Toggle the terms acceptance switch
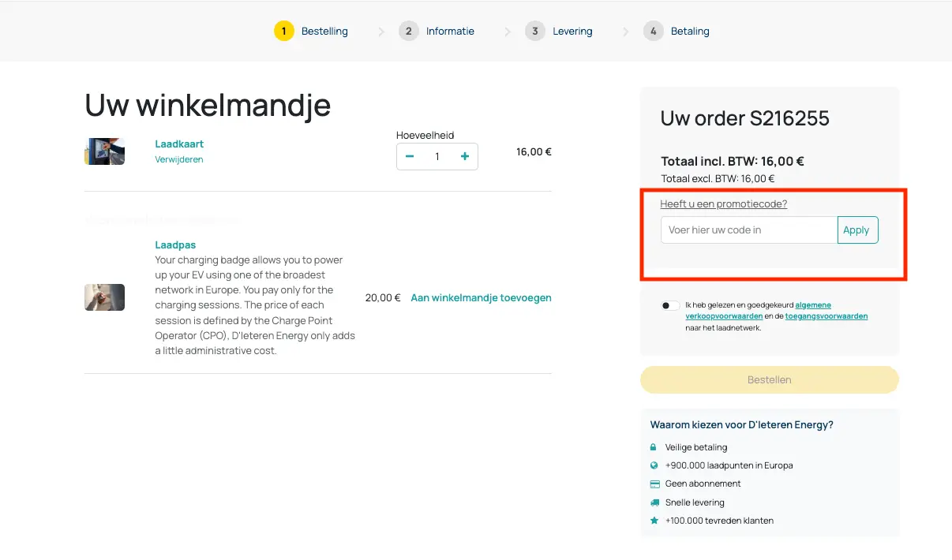The width and height of the screenshot is (952, 560). pyautogui.click(x=670, y=305)
